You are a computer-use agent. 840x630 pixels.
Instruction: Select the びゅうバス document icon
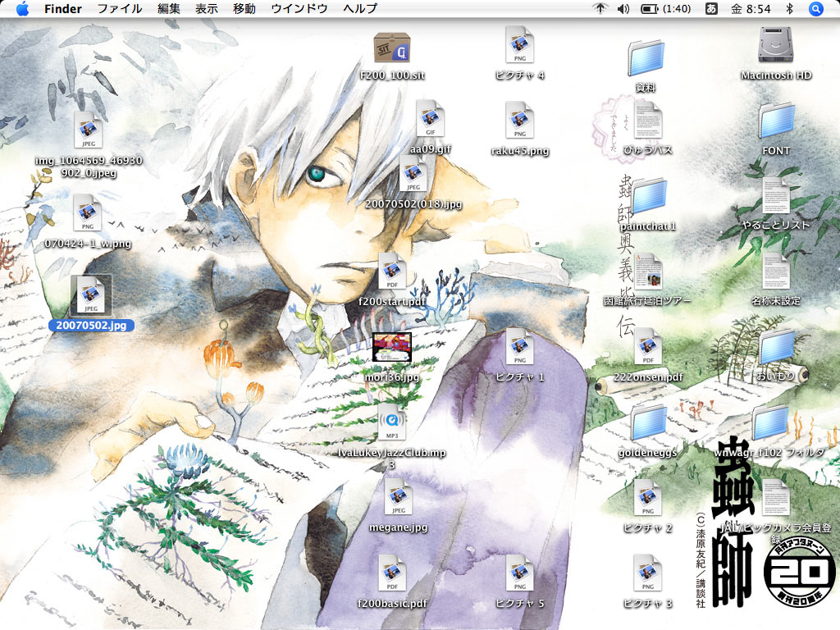coord(647,120)
